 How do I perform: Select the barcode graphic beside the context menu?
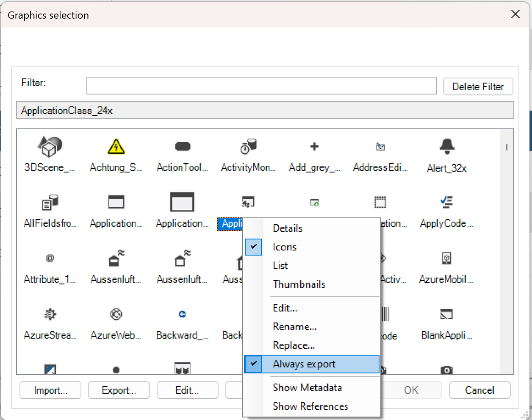(385, 314)
